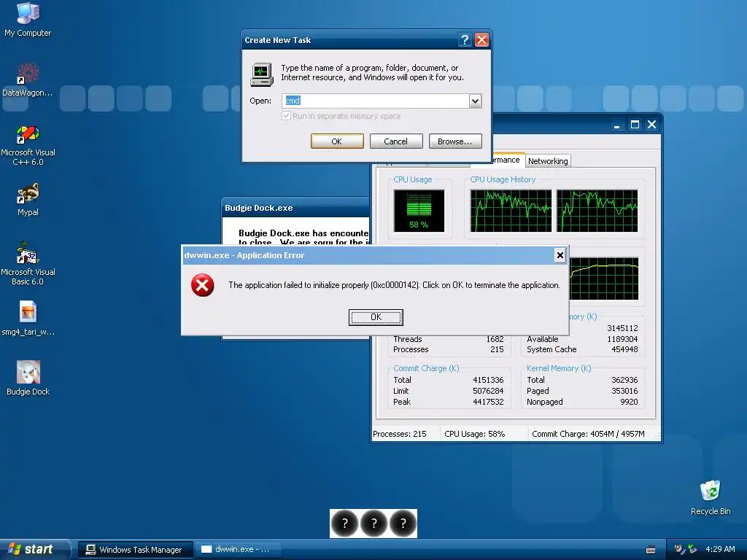Click the Kernel Memory Nonpaged value 9920
This screenshot has width=747, height=560.
(629, 402)
